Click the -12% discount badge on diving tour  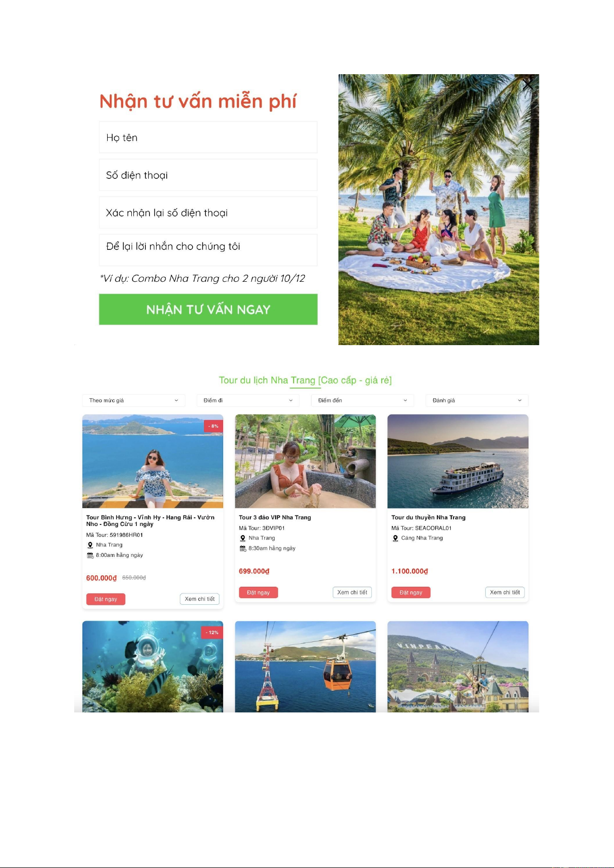click(x=212, y=633)
